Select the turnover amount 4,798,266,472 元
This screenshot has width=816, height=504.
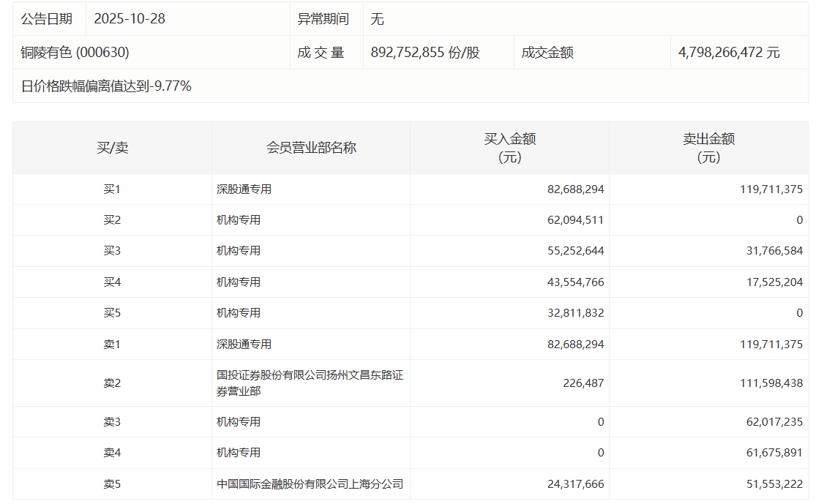(x=729, y=53)
